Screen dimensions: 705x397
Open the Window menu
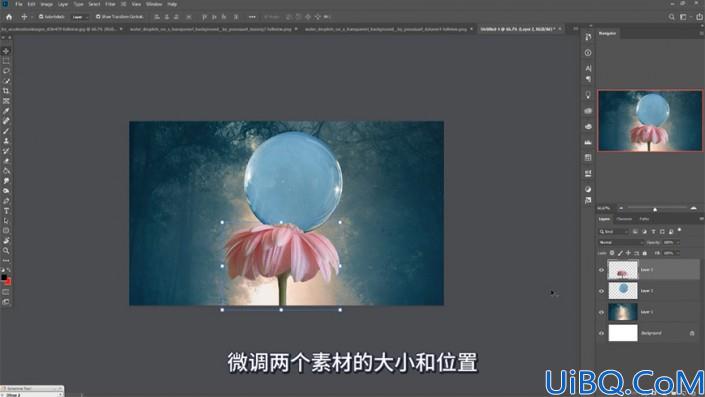tap(154, 4)
